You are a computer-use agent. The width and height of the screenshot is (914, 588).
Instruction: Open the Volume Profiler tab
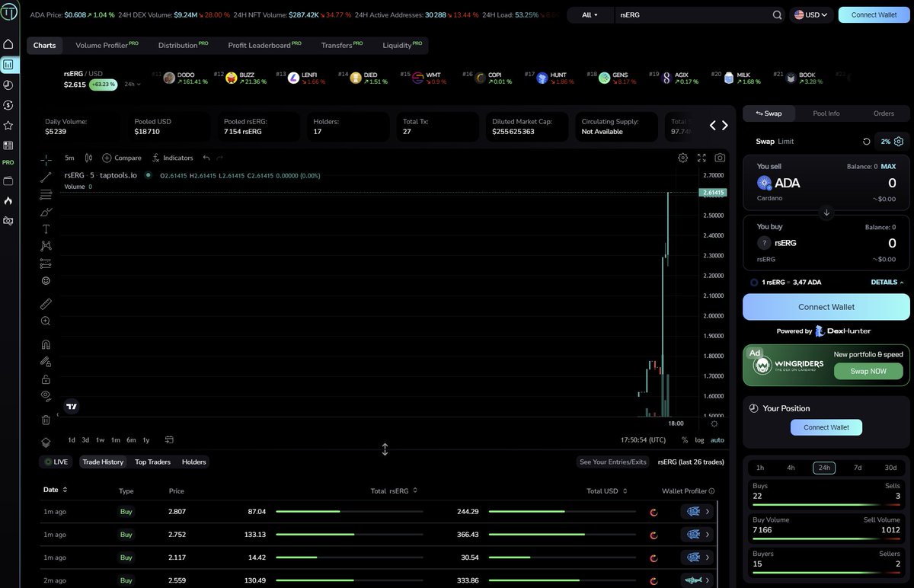(107, 45)
